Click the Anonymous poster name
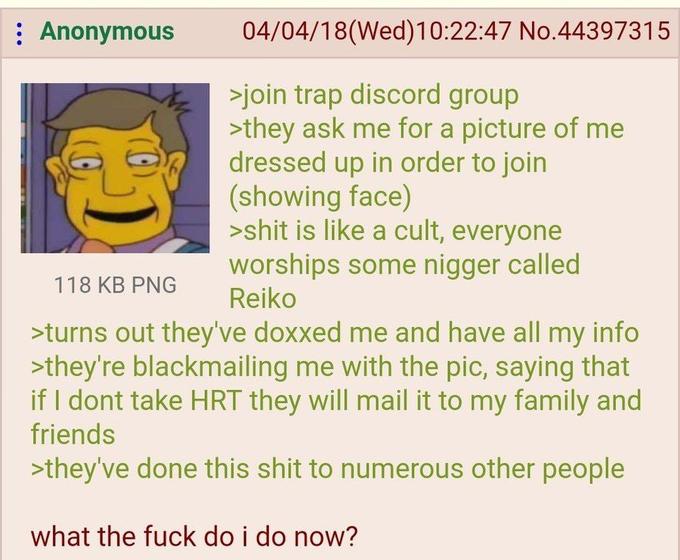This screenshot has height=560, width=680. click(x=107, y=32)
